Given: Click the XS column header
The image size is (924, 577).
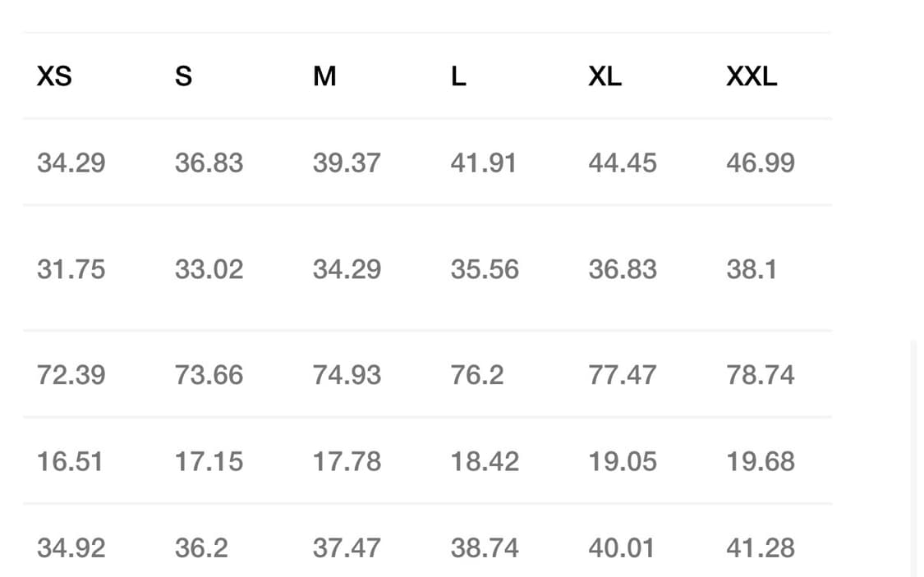Looking at the screenshot, I should pyautogui.click(x=54, y=76).
